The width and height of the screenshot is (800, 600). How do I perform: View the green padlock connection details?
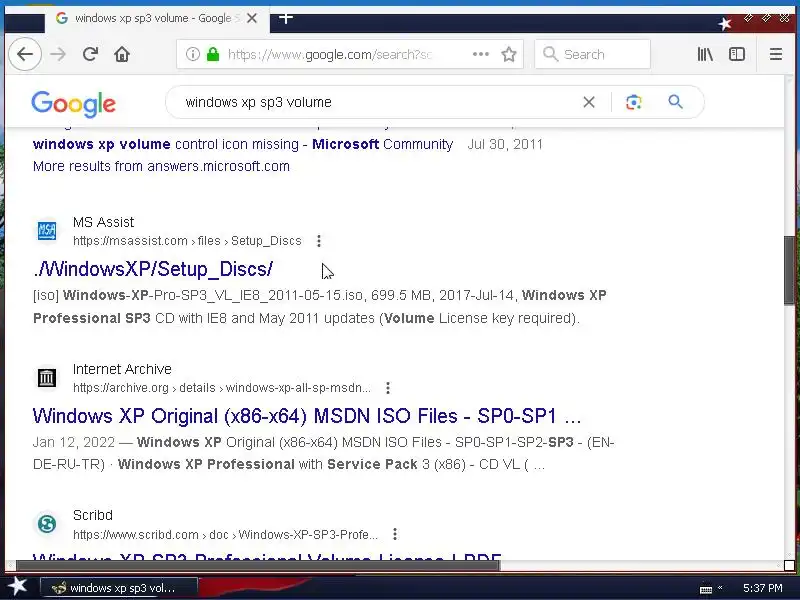[x=213, y=54]
